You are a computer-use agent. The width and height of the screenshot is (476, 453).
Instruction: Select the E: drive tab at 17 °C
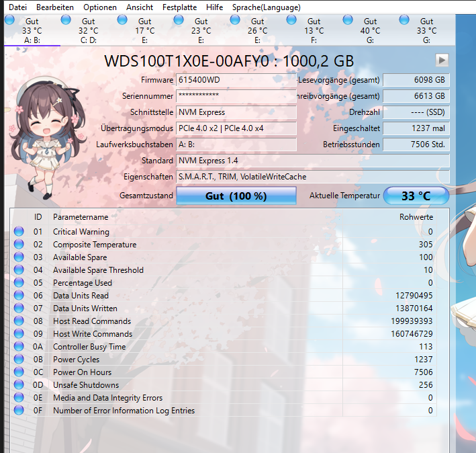(145, 30)
